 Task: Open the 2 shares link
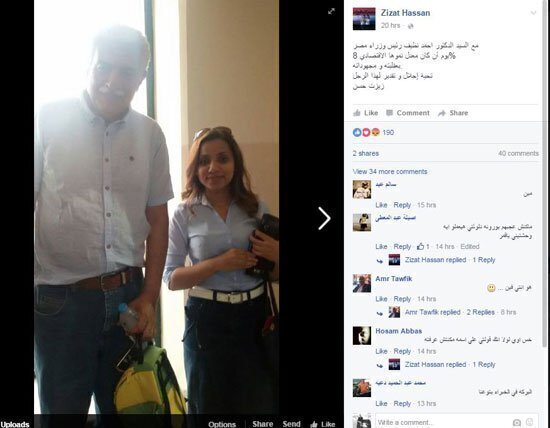pyautogui.click(x=365, y=153)
